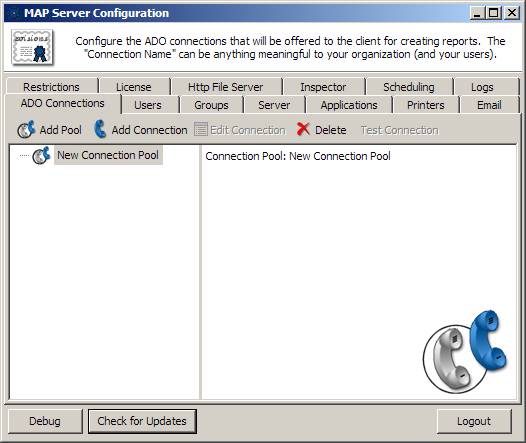Click the New Connection Pool tree icon
526x443 pixels.
(41, 155)
